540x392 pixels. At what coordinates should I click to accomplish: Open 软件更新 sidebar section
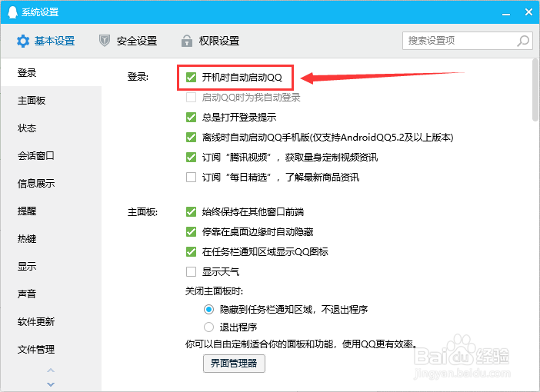(51, 322)
